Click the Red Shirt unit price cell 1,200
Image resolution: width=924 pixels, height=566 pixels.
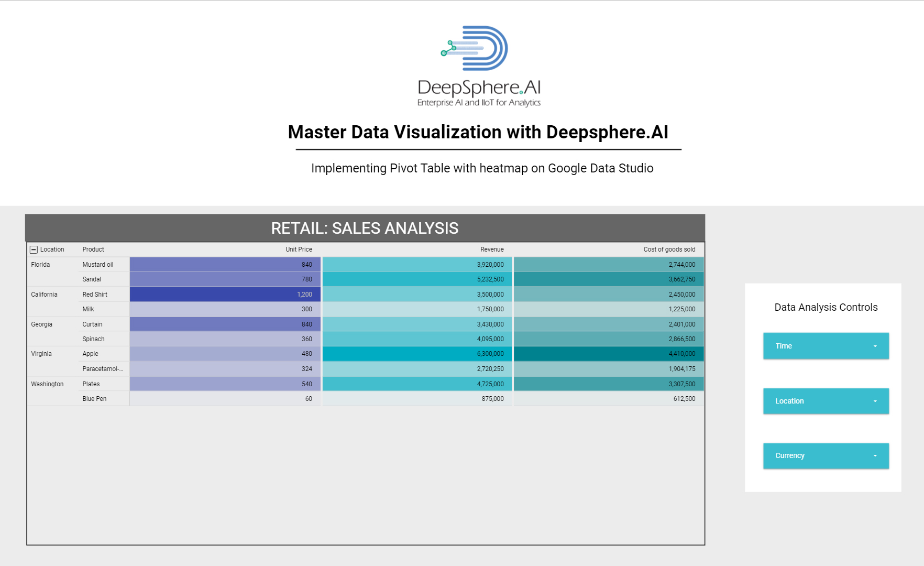click(225, 295)
